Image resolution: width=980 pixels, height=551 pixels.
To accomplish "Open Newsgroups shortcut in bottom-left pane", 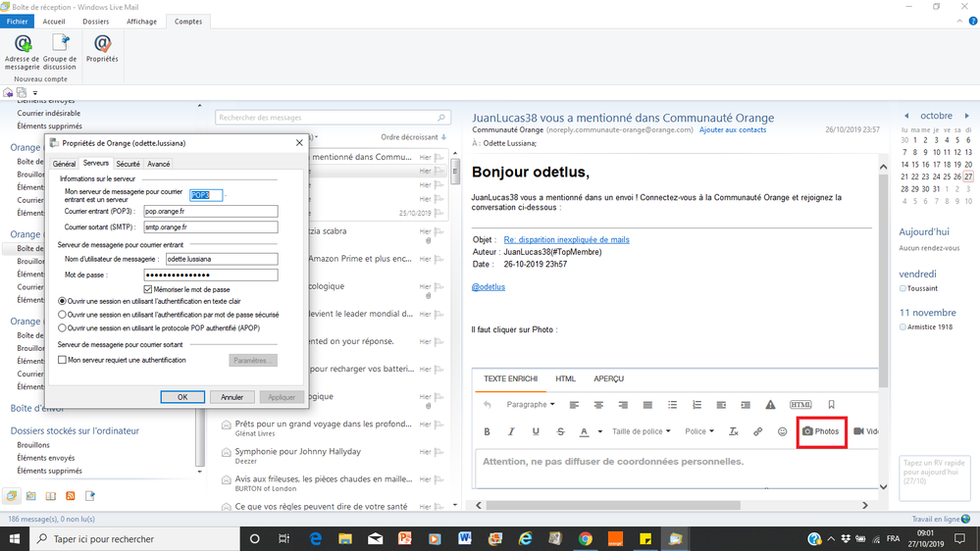I will (x=90, y=496).
